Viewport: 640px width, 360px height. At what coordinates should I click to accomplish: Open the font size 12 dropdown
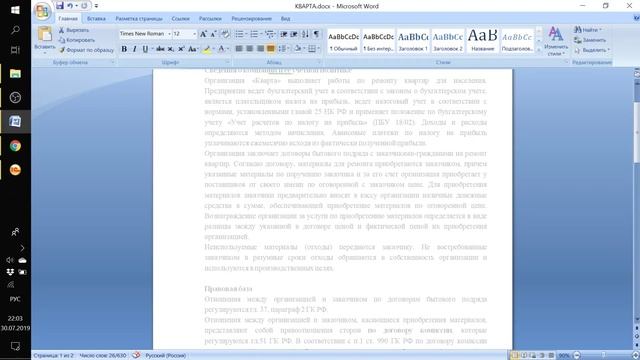point(194,34)
